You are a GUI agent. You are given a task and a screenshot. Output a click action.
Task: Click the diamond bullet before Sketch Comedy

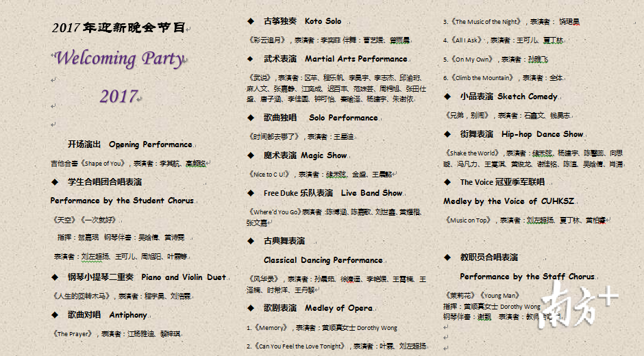[x=447, y=97]
